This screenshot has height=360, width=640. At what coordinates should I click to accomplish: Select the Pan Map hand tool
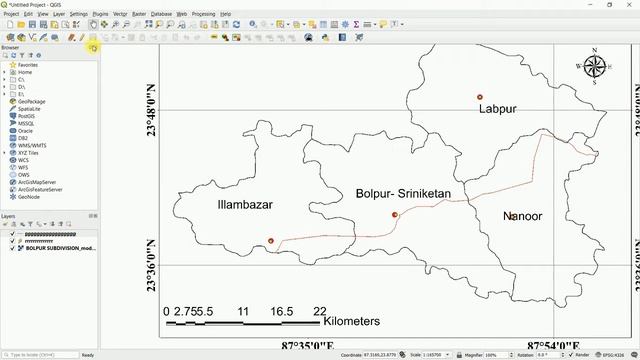click(x=93, y=25)
